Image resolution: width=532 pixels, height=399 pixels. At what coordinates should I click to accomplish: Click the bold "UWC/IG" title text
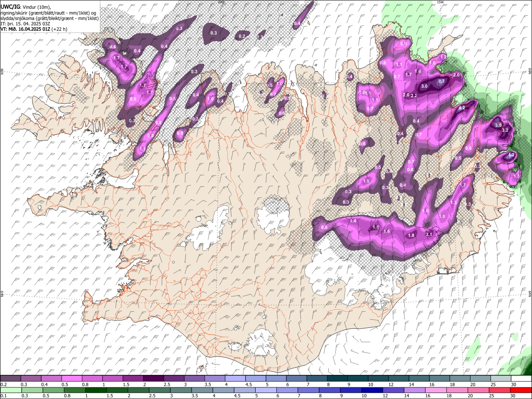10,7
